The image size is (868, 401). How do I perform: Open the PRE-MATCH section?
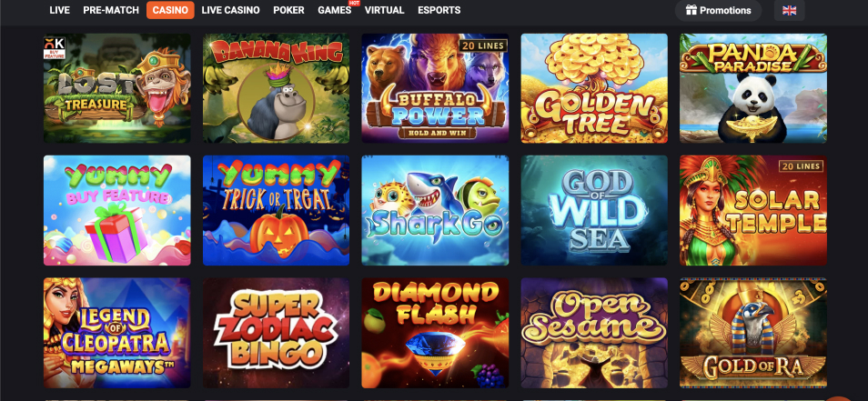click(x=111, y=10)
